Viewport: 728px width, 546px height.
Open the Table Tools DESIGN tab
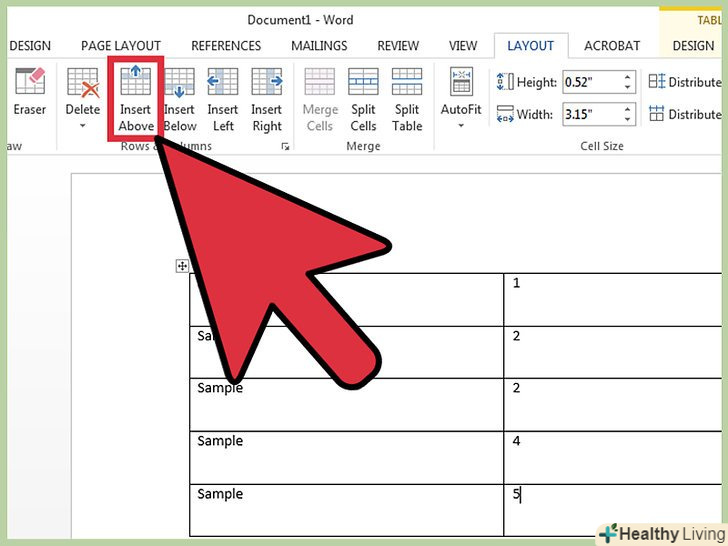(694, 46)
